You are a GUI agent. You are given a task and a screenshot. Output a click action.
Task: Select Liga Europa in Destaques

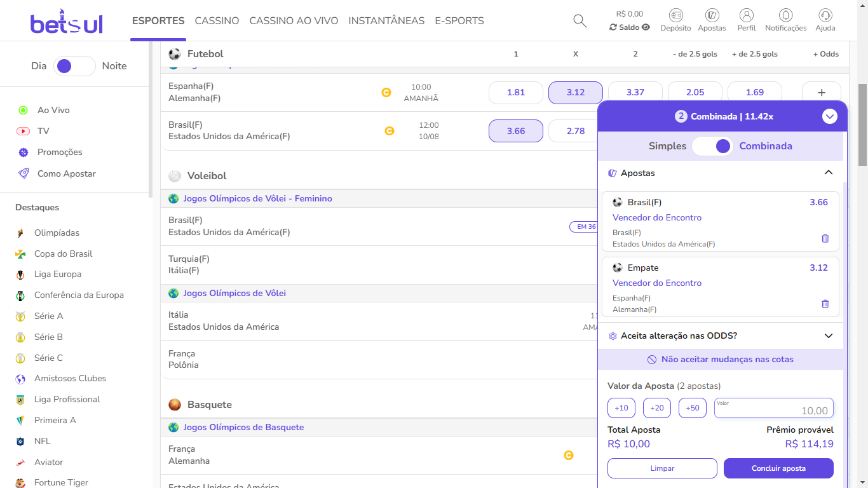58,274
